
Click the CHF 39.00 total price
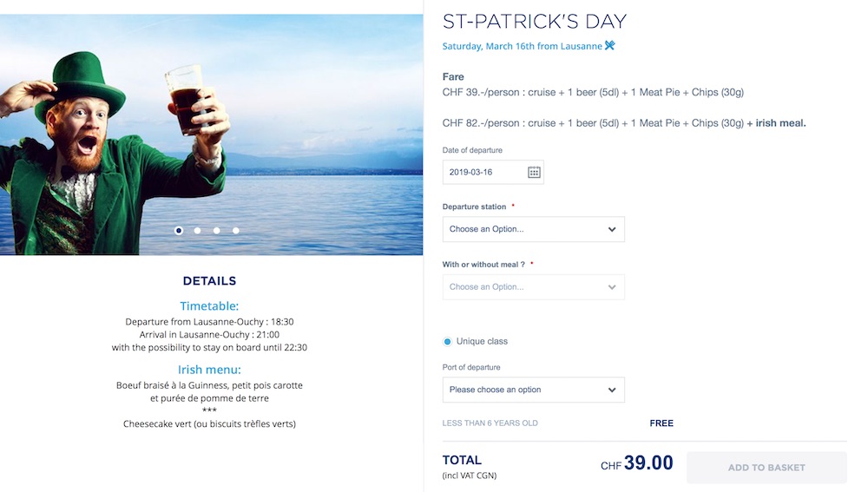click(x=636, y=464)
